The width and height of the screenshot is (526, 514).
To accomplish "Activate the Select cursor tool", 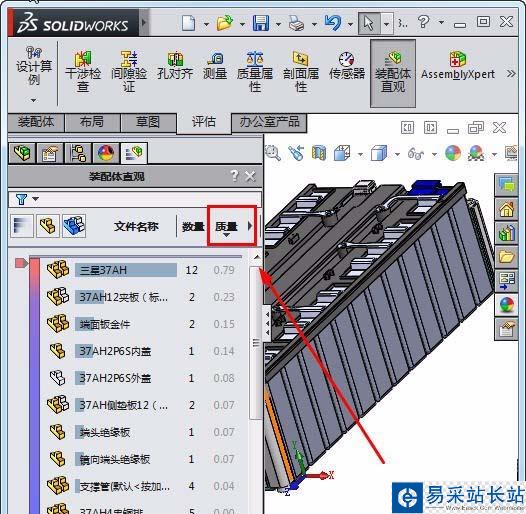I will (x=369, y=23).
